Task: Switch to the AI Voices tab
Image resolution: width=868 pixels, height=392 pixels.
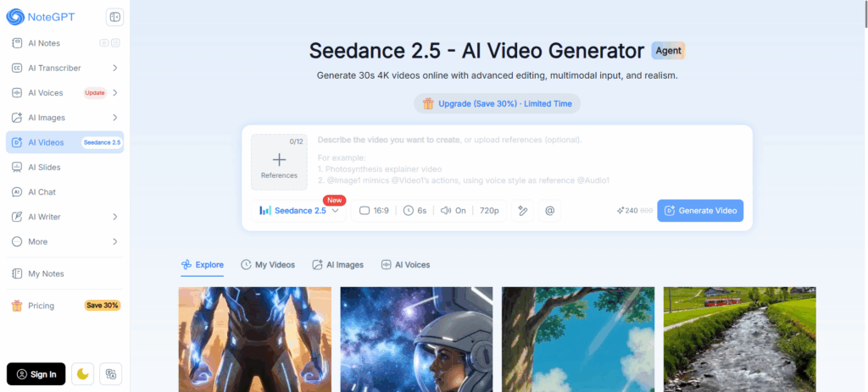Action: tap(405, 265)
